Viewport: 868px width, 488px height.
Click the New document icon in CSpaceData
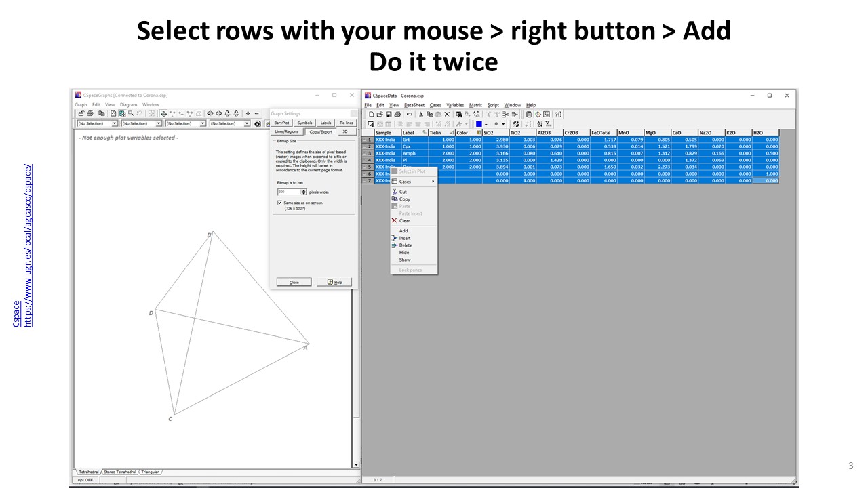coord(371,115)
